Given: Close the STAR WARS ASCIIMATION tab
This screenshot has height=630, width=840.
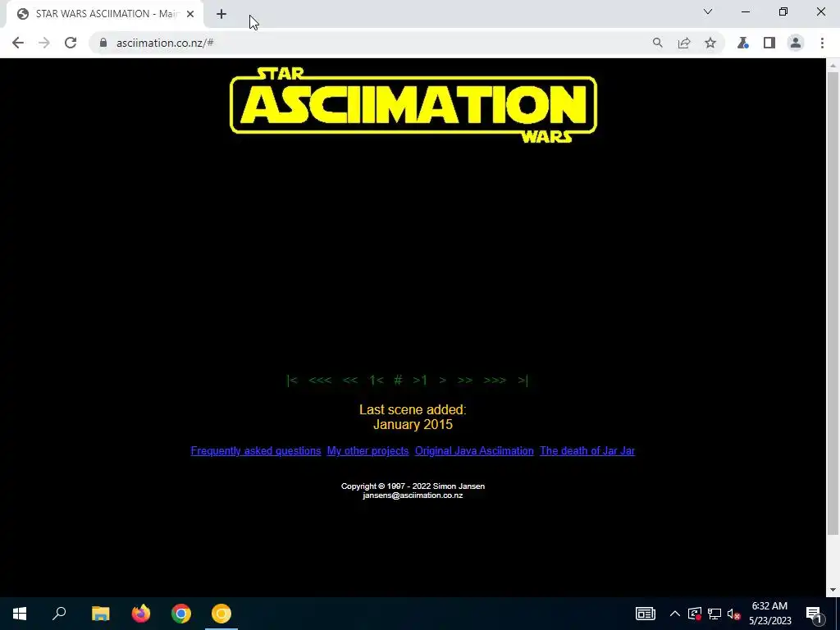Looking at the screenshot, I should click(190, 14).
